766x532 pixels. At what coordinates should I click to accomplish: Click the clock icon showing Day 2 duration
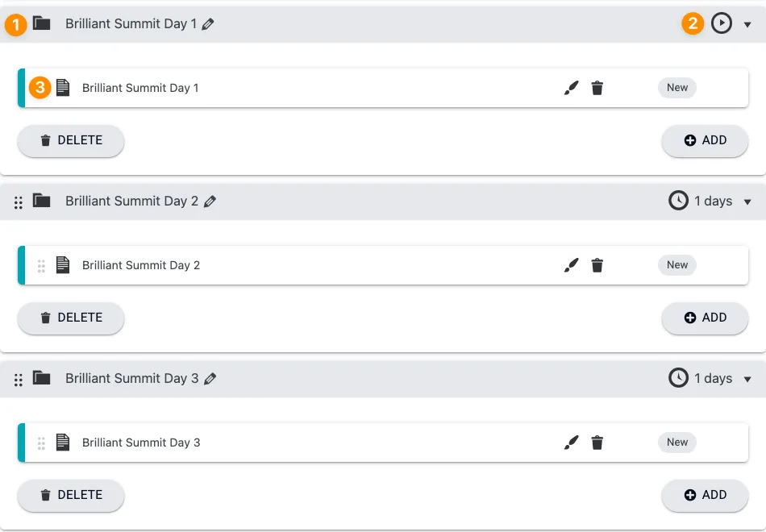678,201
